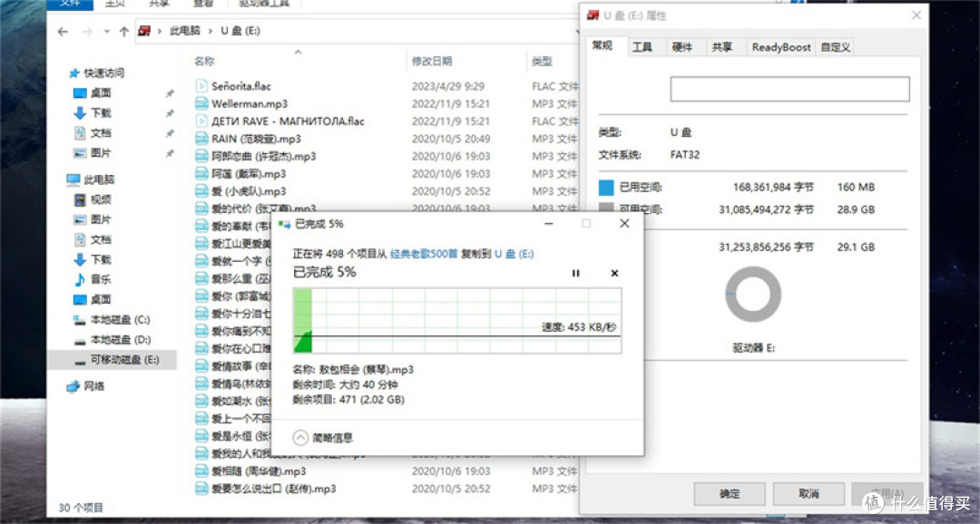Screen dimensions: 980x524
Task: Open 桌面 under 快速访问
Action: 101,93
